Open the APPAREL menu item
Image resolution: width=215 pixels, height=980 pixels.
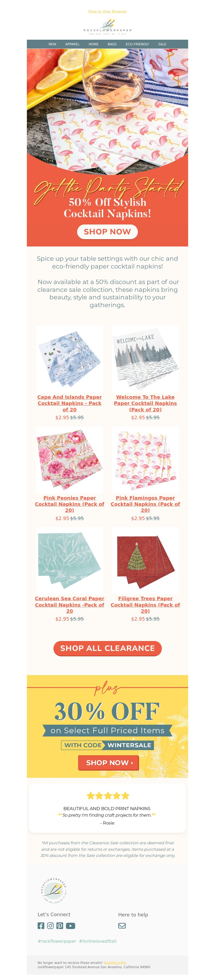73,44
